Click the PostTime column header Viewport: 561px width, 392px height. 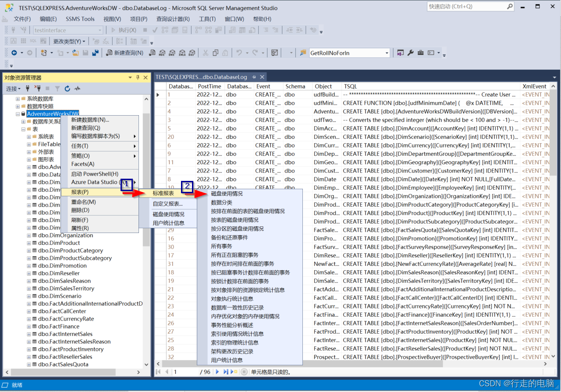click(210, 86)
